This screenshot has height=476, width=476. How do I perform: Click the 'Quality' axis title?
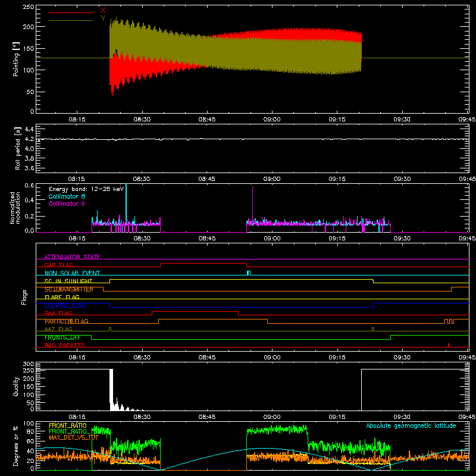click(16, 387)
